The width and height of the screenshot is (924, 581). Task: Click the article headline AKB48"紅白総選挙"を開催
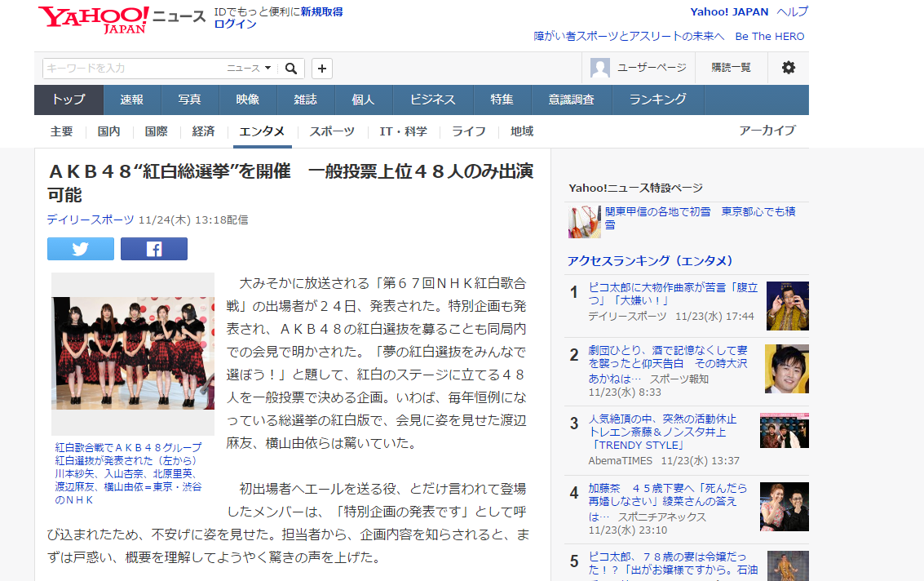point(290,183)
